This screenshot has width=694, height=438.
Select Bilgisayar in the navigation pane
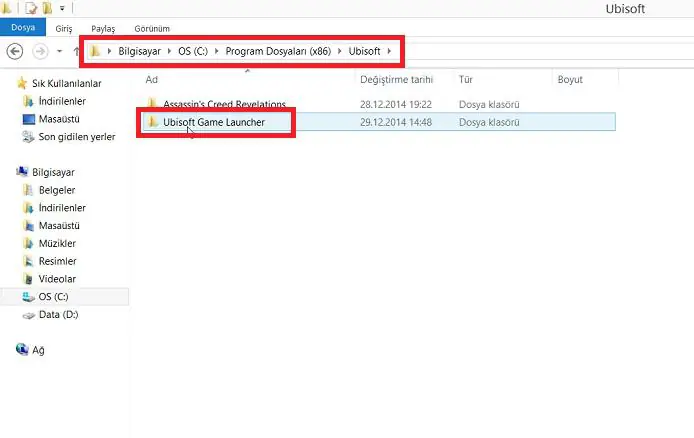pyautogui.click(x=53, y=172)
